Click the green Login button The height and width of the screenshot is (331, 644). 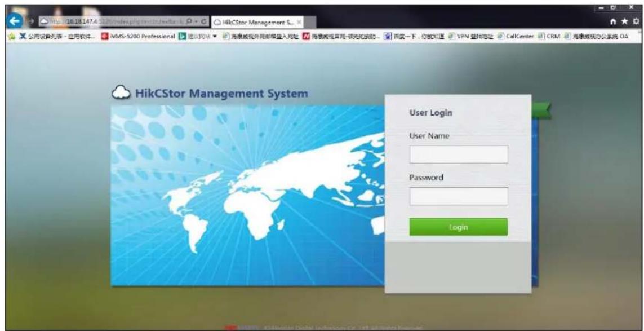pyautogui.click(x=459, y=227)
